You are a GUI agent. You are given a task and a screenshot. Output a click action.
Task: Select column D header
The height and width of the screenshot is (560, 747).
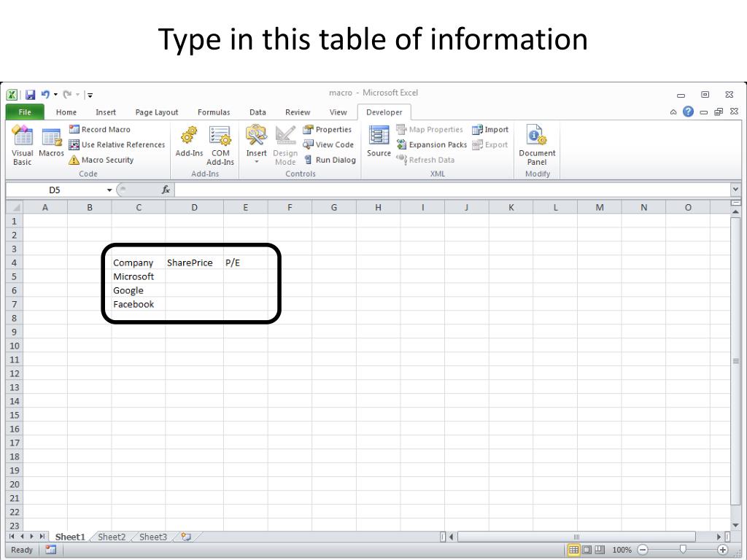tap(194, 208)
